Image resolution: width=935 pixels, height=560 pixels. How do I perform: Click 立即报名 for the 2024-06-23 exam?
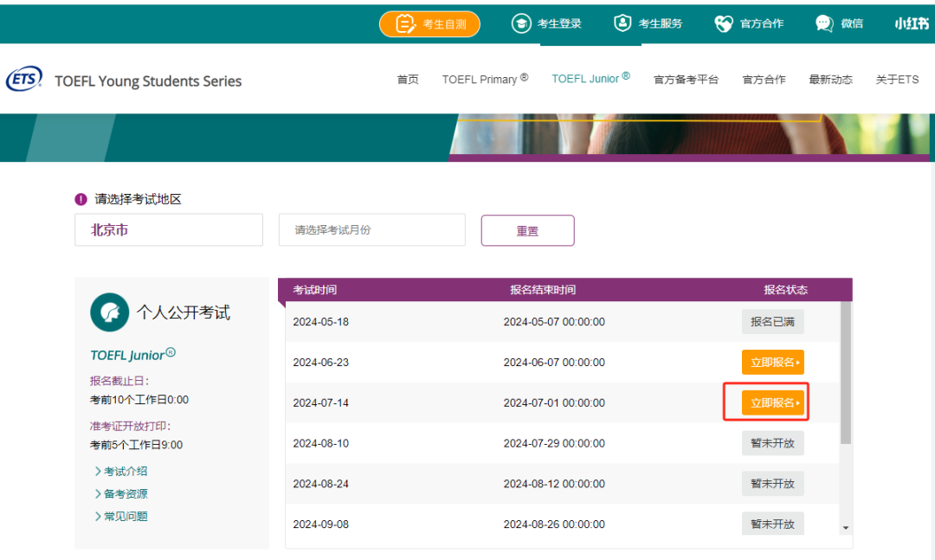tap(773, 362)
